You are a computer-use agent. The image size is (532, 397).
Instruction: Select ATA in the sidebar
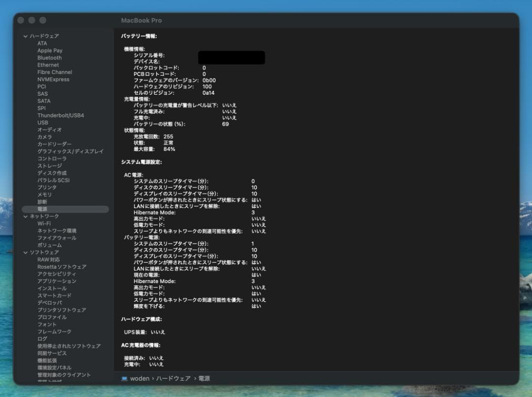pyautogui.click(x=42, y=43)
